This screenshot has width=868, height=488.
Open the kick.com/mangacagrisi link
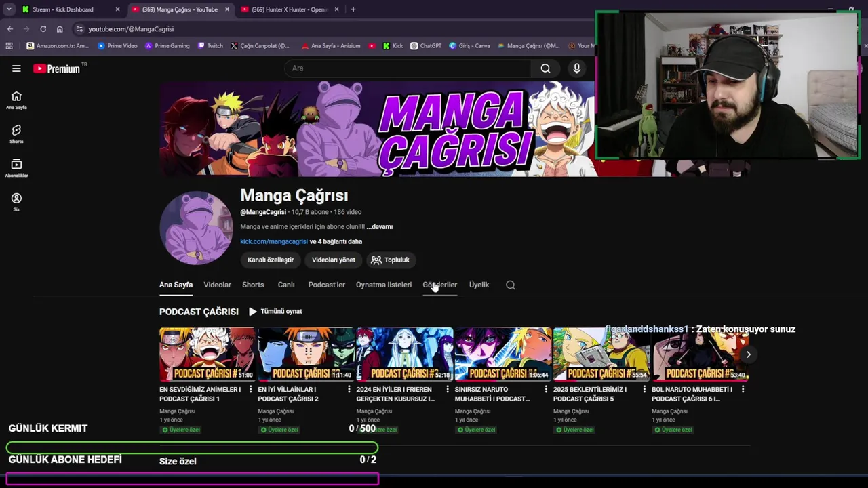click(x=274, y=241)
